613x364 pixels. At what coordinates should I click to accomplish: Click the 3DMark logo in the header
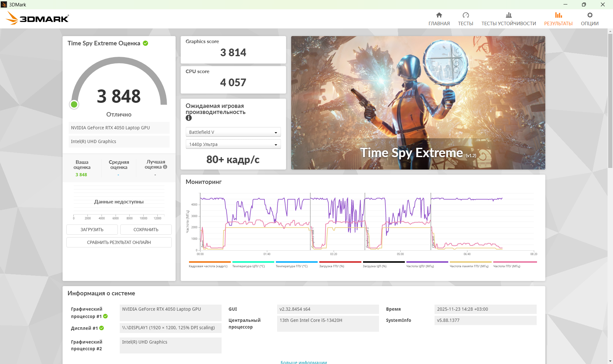pyautogui.click(x=37, y=18)
